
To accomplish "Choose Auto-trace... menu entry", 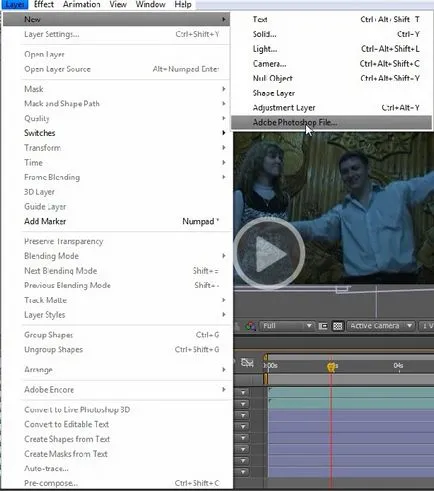I will 116,468.
